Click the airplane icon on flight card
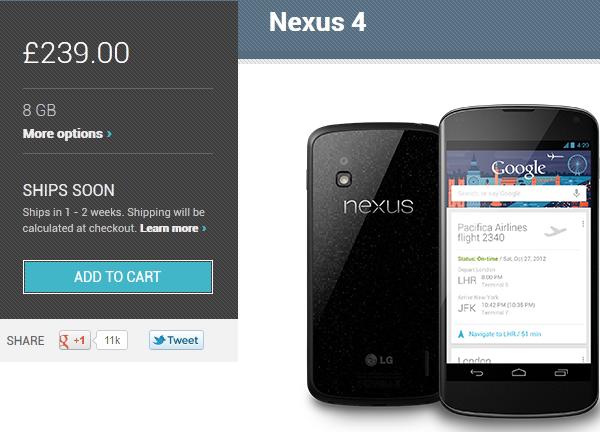 point(555,231)
